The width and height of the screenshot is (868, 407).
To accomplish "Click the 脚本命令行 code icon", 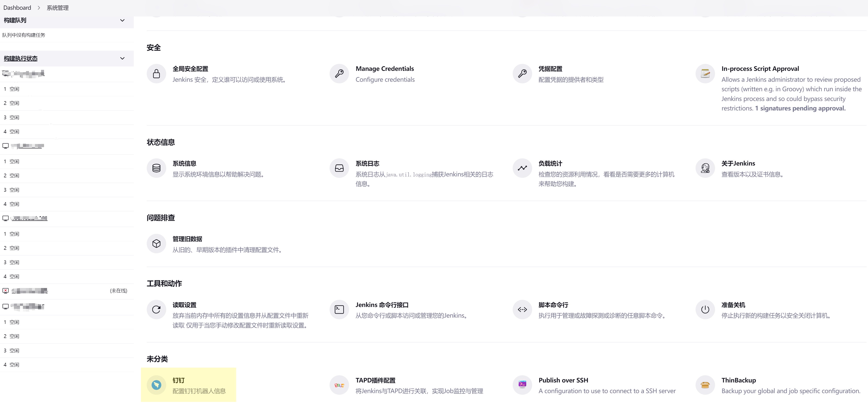I will coord(522,309).
